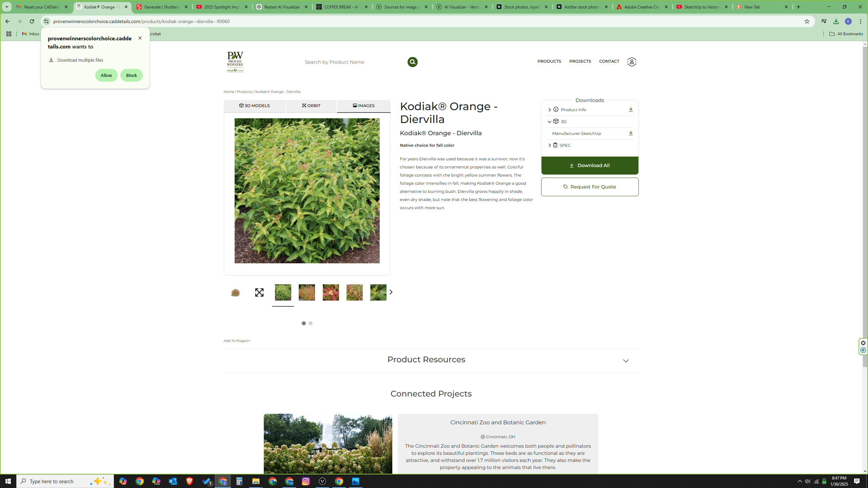
Task: Expand the SPEC downloads section
Action: [x=549, y=145]
